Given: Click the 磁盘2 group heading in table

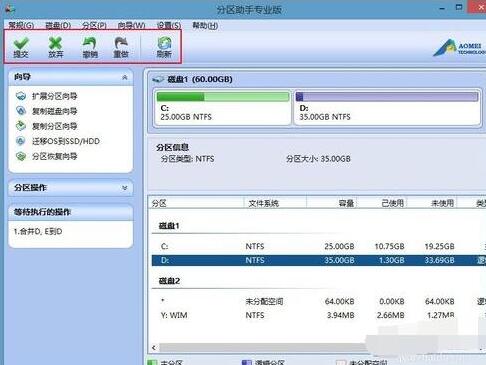Looking at the screenshot, I should [x=169, y=281].
